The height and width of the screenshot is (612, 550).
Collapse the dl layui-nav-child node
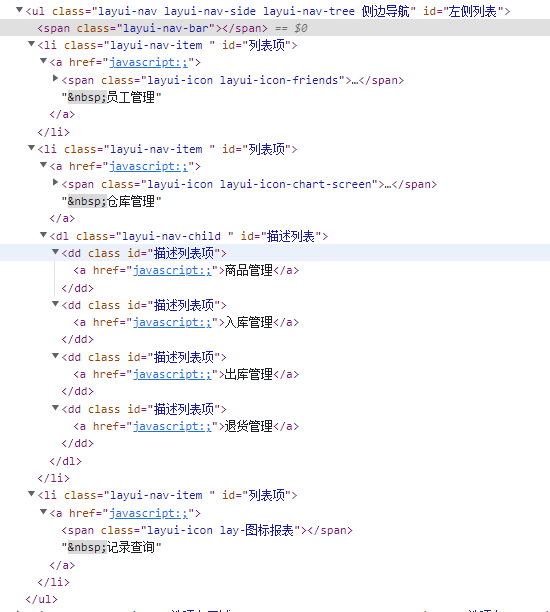pyautogui.click(x=43, y=234)
